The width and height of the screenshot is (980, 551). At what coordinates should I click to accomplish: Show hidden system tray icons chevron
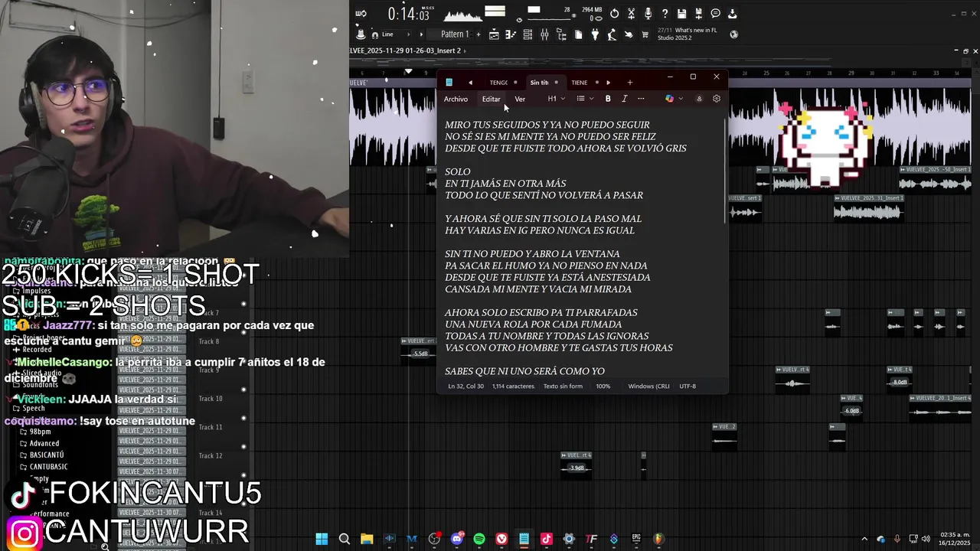click(x=864, y=539)
